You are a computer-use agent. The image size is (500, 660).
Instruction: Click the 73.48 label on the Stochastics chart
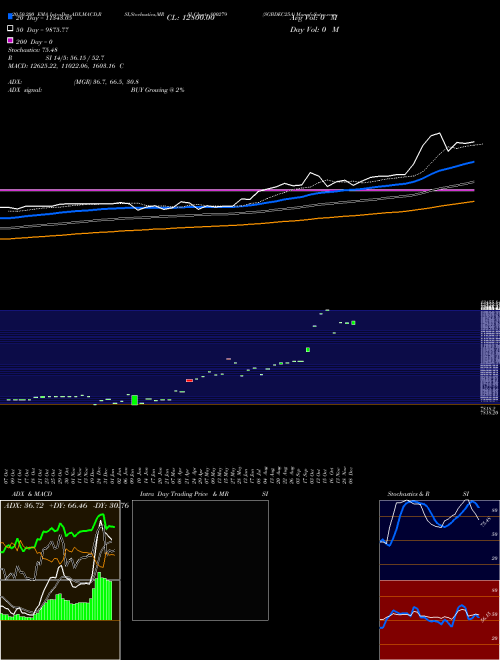(485, 522)
